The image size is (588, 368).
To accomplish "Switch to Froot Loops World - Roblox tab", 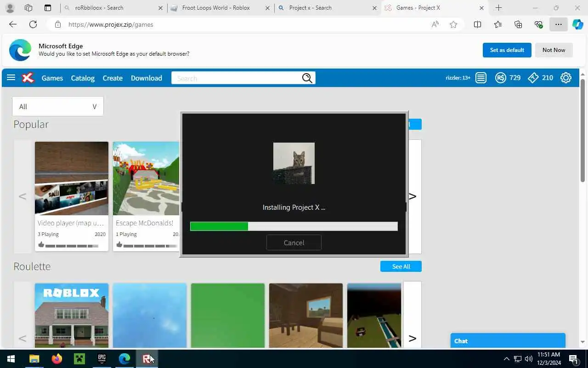I will (221, 8).
